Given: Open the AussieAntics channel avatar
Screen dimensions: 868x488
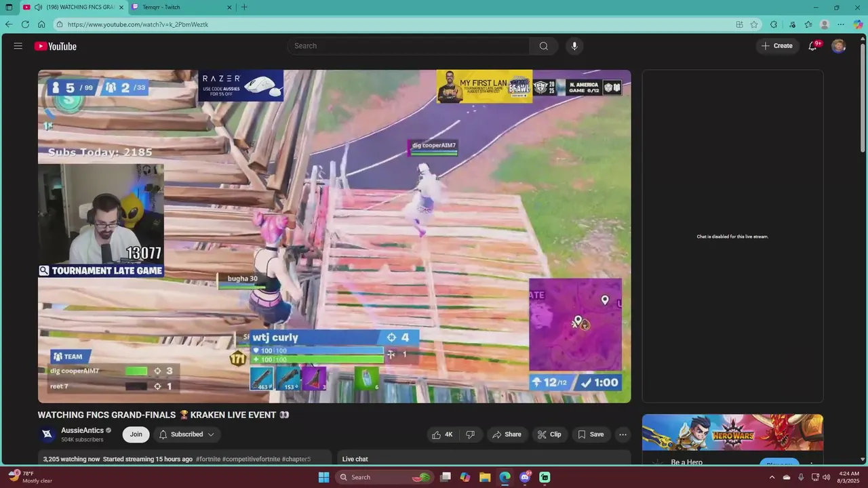Looking at the screenshot, I should coord(47,434).
